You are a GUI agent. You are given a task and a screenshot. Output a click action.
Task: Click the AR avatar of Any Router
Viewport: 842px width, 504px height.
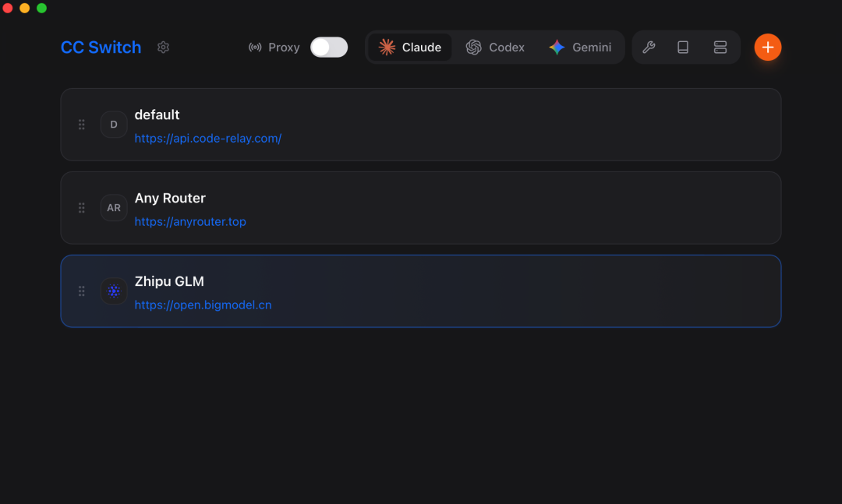click(114, 208)
